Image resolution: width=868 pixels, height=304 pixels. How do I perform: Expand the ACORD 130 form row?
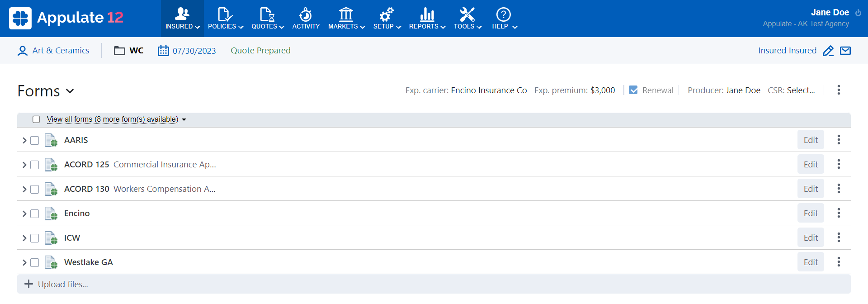[x=24, y=190]
